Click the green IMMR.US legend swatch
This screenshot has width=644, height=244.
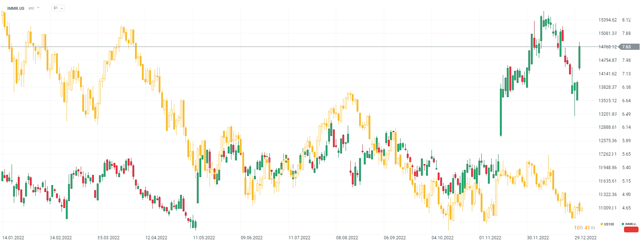pos(623,224)
